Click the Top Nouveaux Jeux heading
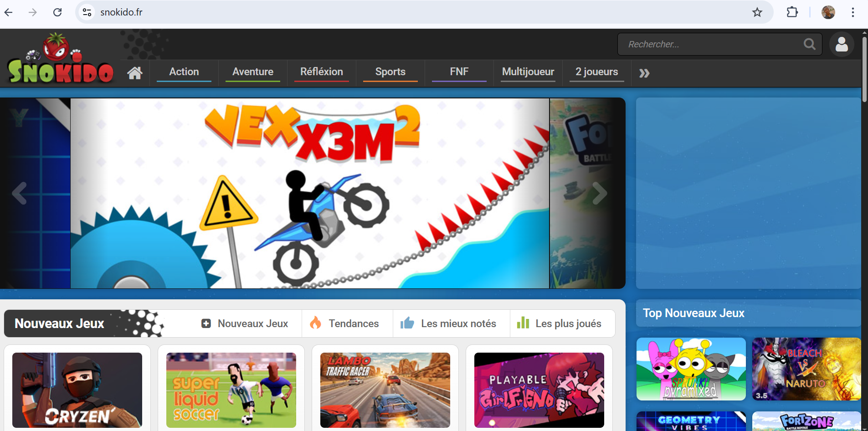Viewport: 868px width, 431px height. click(x=693, y=313)
